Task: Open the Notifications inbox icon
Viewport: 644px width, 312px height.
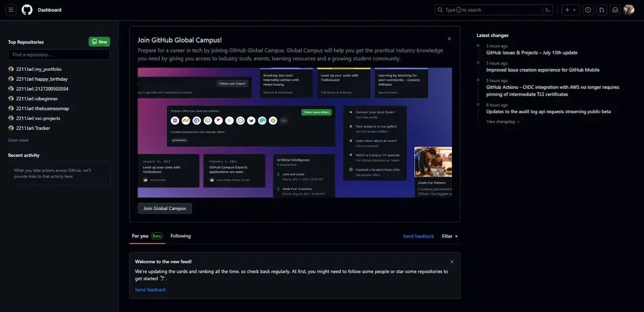Action: coord(615,10)
